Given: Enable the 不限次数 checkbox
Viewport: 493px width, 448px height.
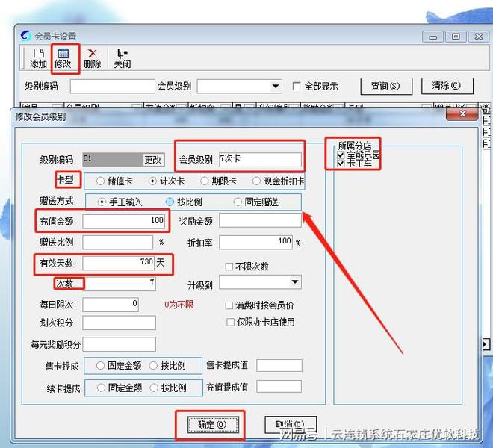Looking at the screenshot, I should pos(229,267).
